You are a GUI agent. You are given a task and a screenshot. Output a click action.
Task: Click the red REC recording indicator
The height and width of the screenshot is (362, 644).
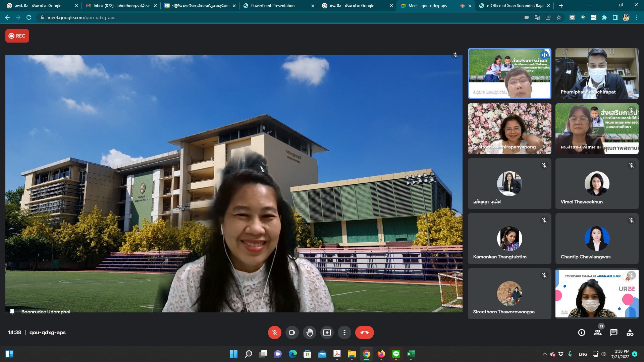pos(17,36)
